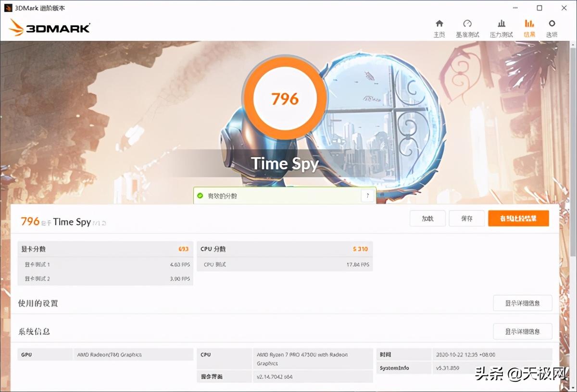Click the Time Spy banner title
Viewport: 577px width, 392px height.
coord(285,164)
